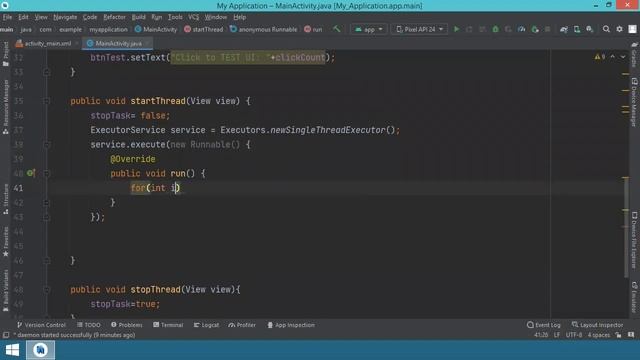640x360 pixels.
Task: Click the Apply Changes and Restart Activity icon
Action: pos(469,29)
